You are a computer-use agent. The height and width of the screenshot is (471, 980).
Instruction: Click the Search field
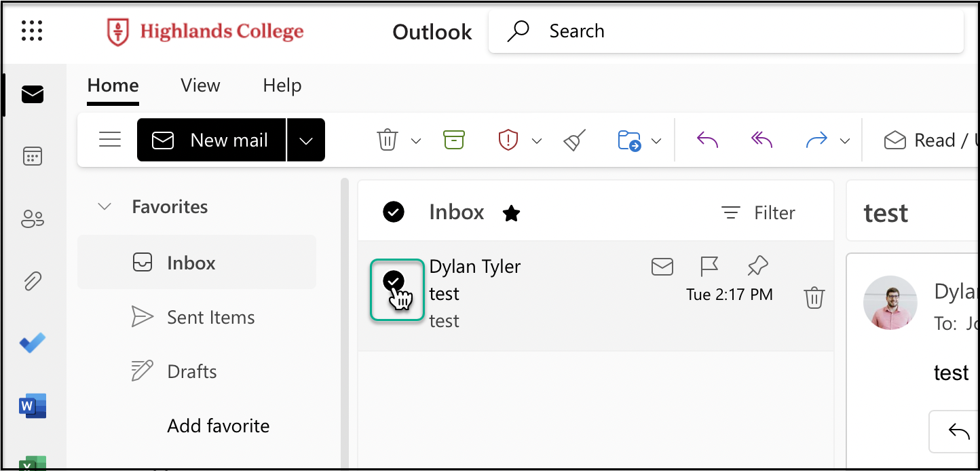coord(679,31)
